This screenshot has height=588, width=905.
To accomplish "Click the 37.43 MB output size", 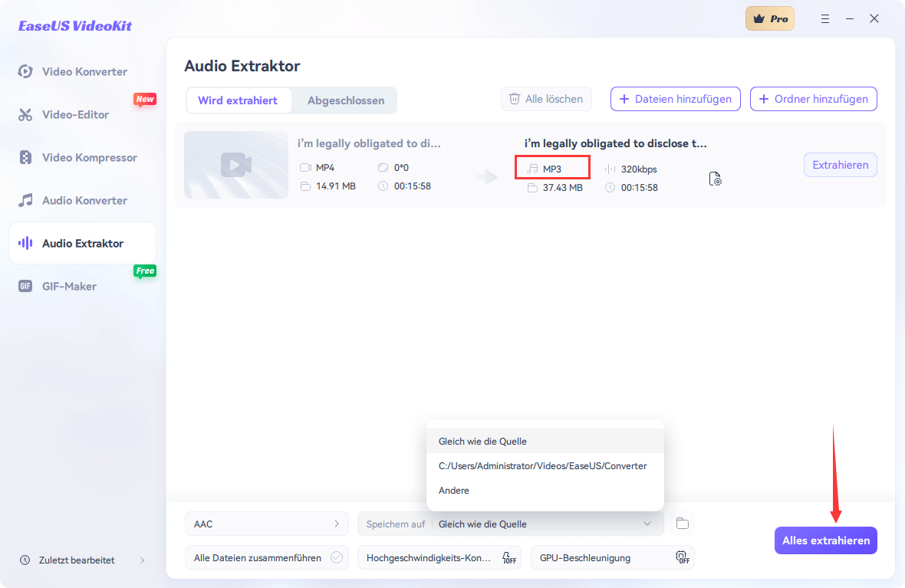I will [563, 188].
